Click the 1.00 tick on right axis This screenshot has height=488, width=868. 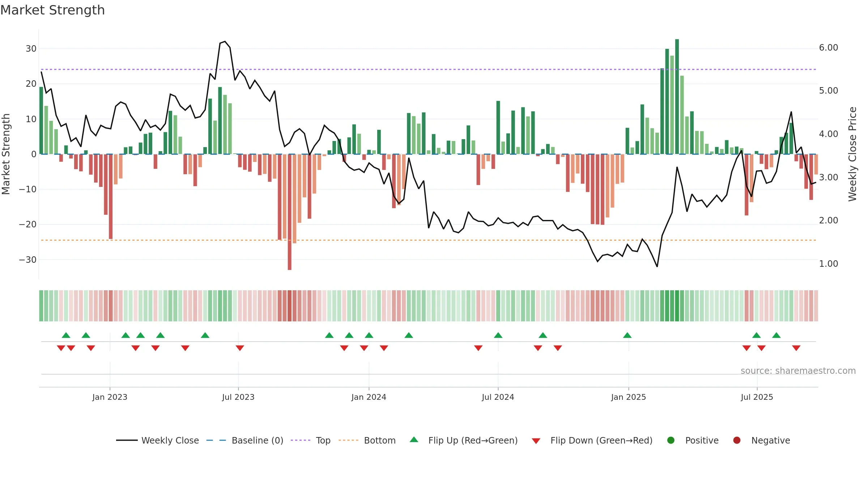click(x=829, y=264)
